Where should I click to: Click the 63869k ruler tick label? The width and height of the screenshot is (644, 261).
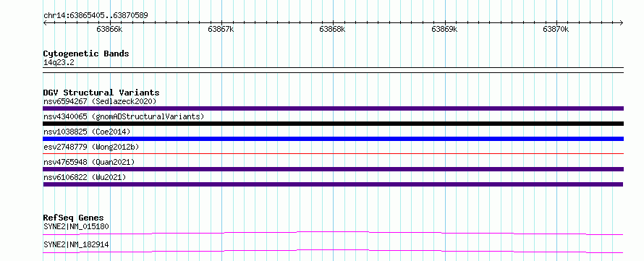(x=444, y=29)
